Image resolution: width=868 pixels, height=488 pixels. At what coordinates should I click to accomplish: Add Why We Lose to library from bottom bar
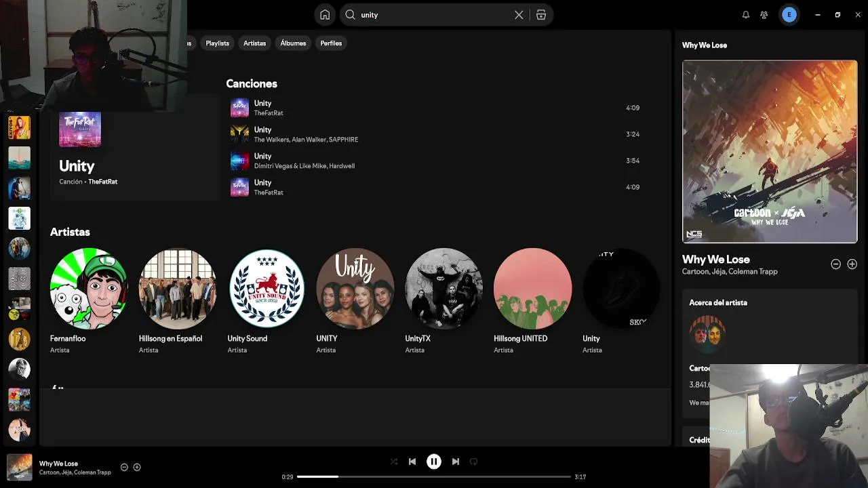(x=137, y=467)
